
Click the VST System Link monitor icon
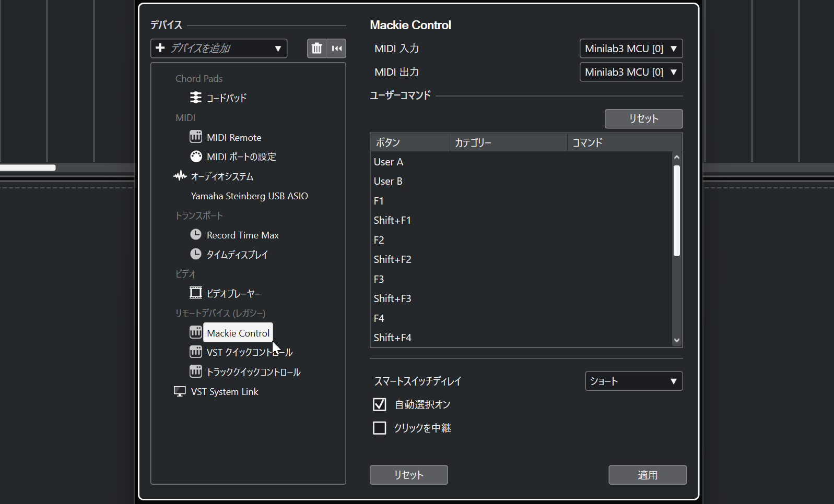[x=180, y=391]
